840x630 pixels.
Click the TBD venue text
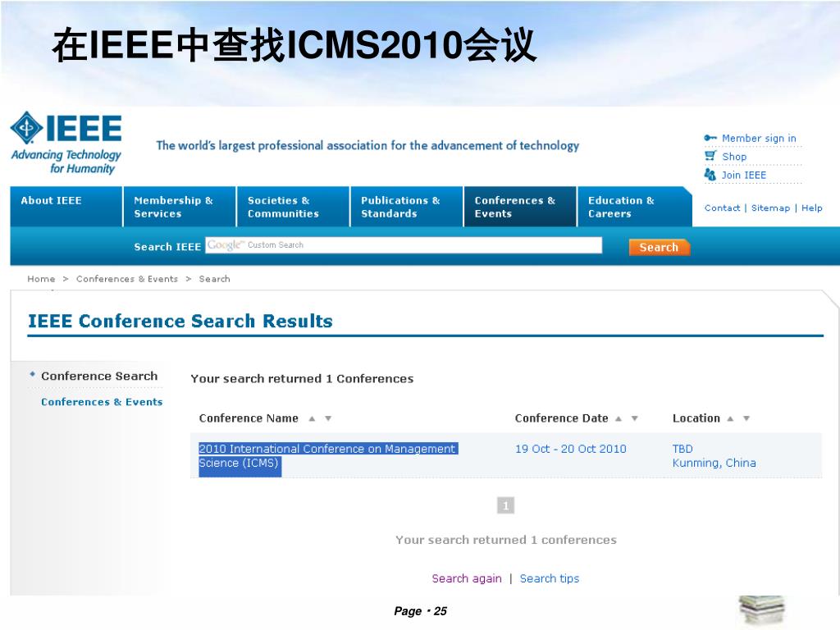tap(682, 449)
